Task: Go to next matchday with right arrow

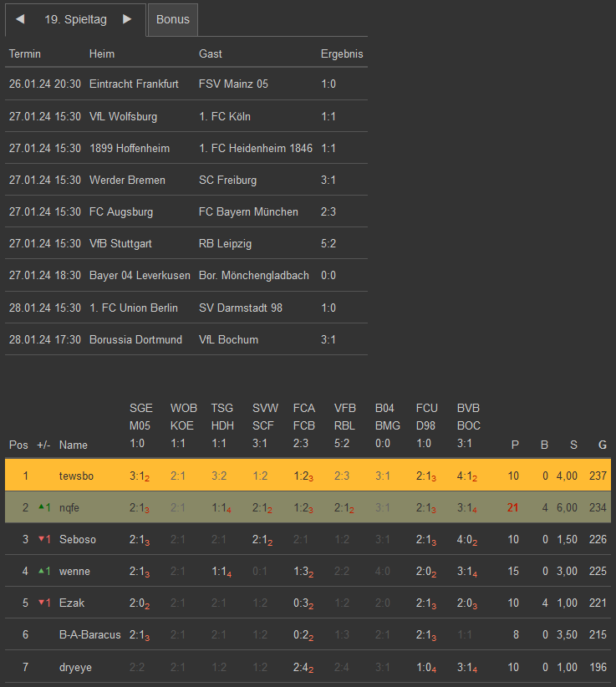Action: coord(127,19)
